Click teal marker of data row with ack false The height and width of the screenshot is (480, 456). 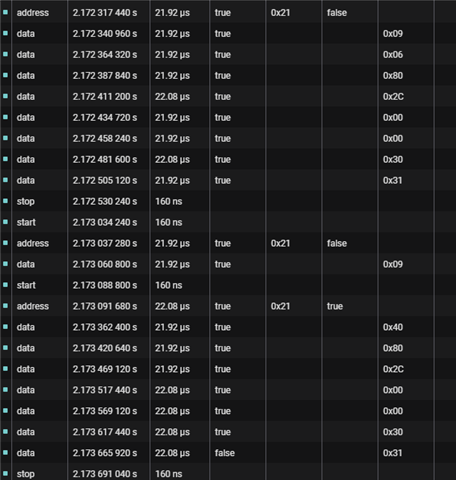[5, 453]
